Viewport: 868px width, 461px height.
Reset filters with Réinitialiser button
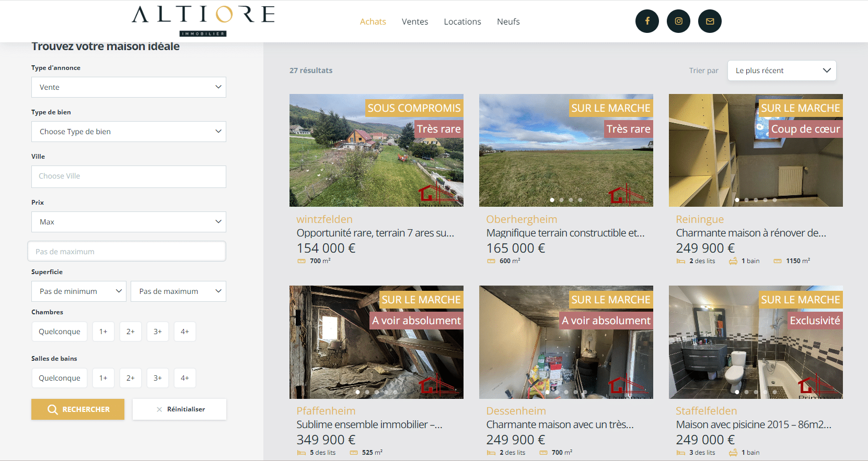point(179,409)
